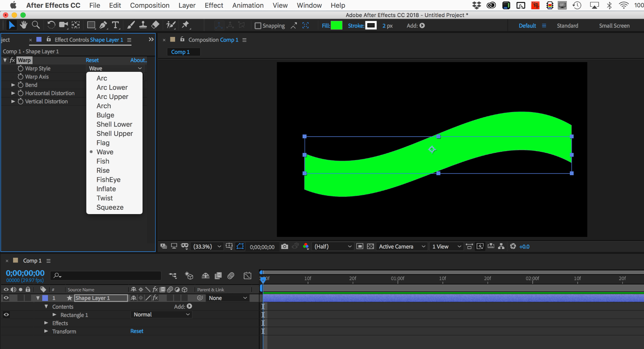Toggle Mask and Shape Path visibility

tap(240, 246)
